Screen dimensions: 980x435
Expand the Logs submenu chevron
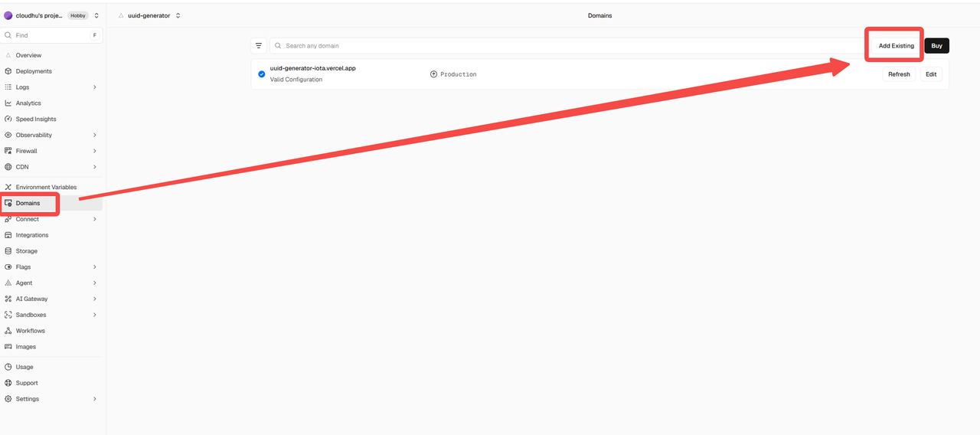coord(95,87)
